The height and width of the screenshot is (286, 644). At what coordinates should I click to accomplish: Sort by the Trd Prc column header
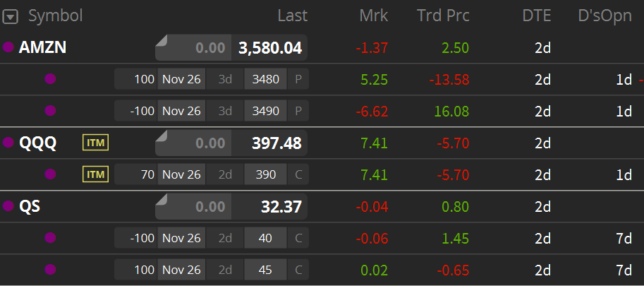(443, 16)
